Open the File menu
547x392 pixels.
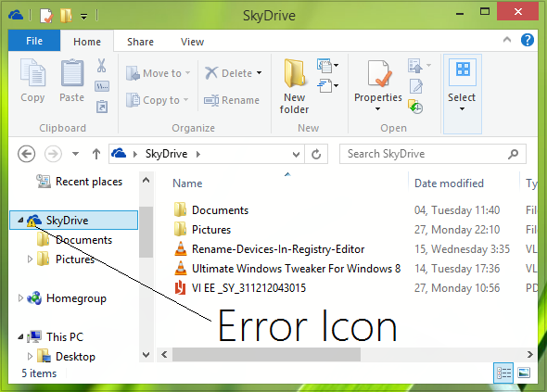(34, 41)
